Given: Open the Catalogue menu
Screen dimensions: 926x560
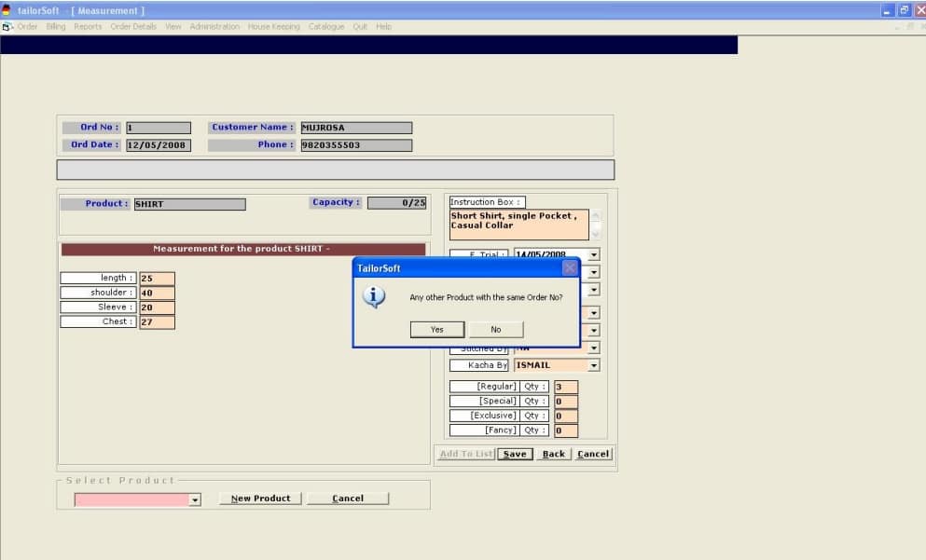Looking at the screenshot, I should (326, 27).
